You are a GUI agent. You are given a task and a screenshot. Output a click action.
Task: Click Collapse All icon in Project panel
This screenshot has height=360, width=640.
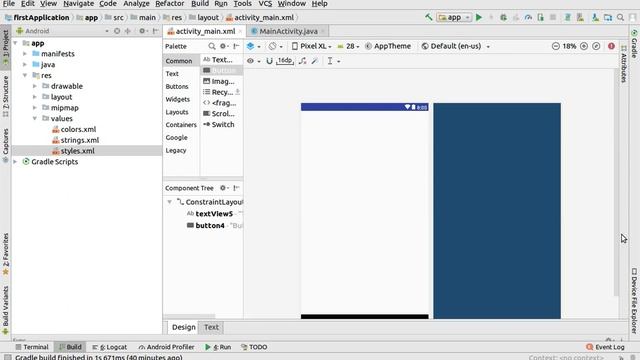click(128, 31)
